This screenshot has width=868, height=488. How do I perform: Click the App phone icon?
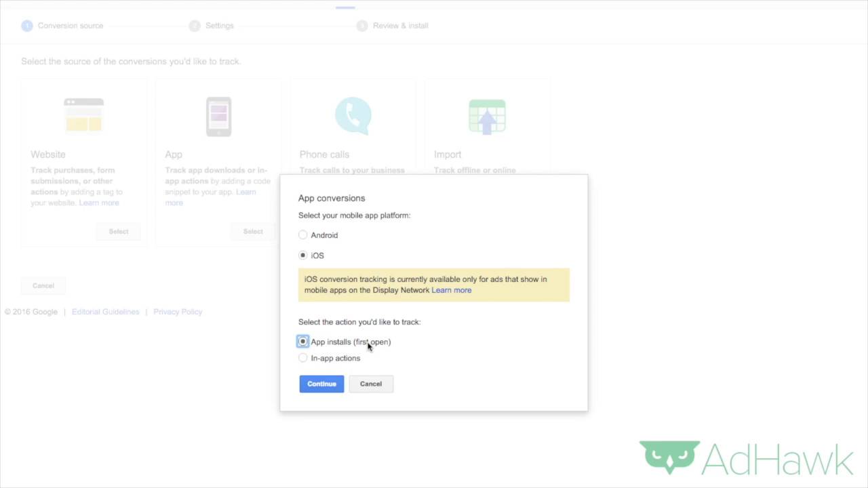(218, 117)
